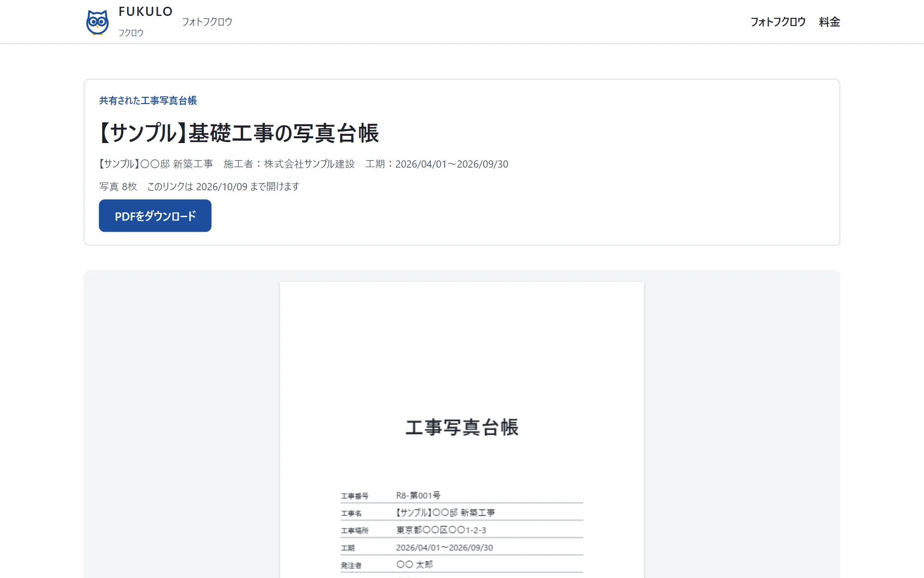Select the 〇〇 太郎 orderer name
Screen dimensions: 924x578
coord(414,565)
